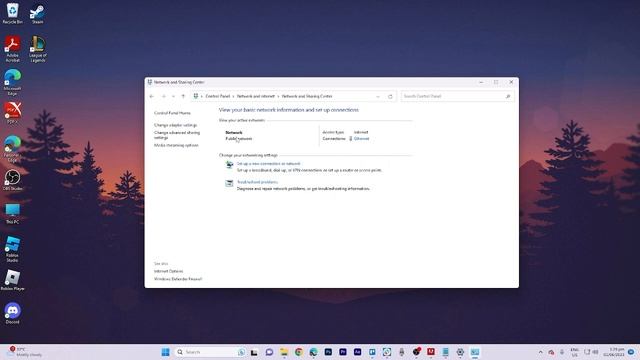Click the ENG US language indicator
Viewport: 640px width, 360px height.
575,352
